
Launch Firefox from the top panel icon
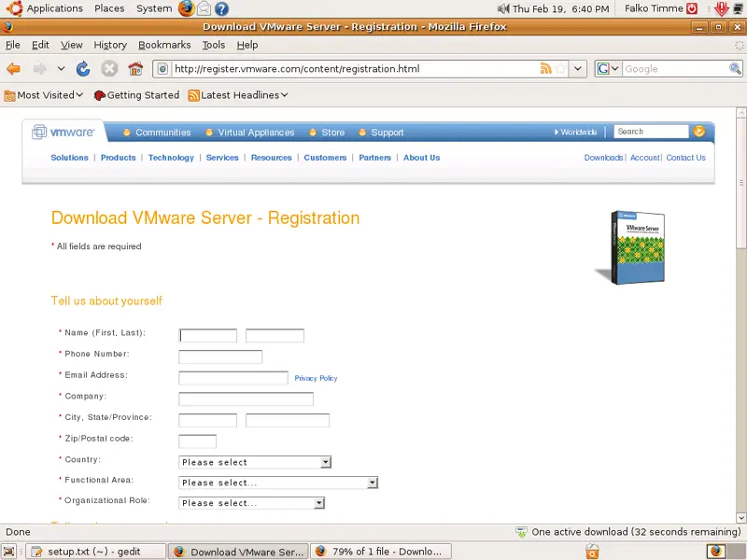pos(186,8)
